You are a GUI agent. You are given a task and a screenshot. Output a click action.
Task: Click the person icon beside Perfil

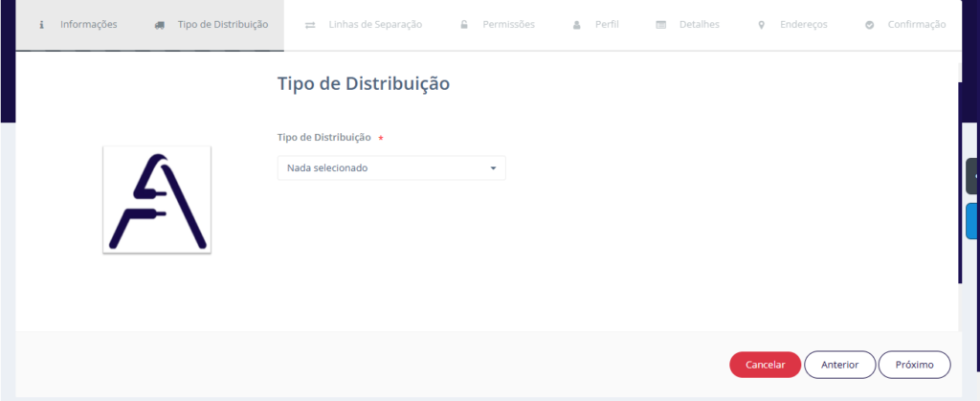[576, 25]
